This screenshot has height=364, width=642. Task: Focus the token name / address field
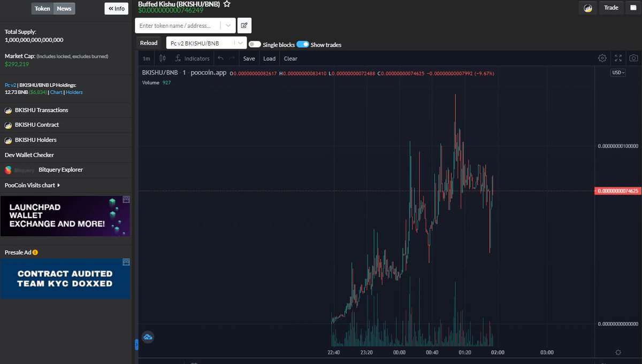[179, 25]
